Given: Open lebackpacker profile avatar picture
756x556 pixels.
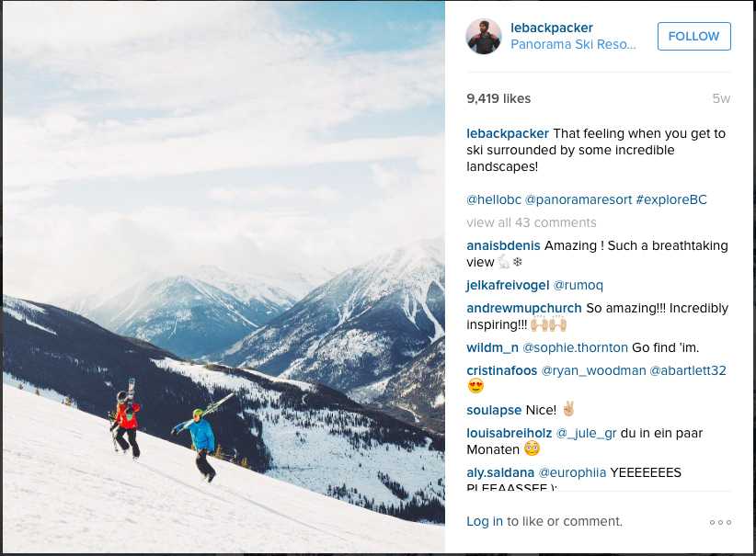Looking at the screenshot, I should coord(484,37).
